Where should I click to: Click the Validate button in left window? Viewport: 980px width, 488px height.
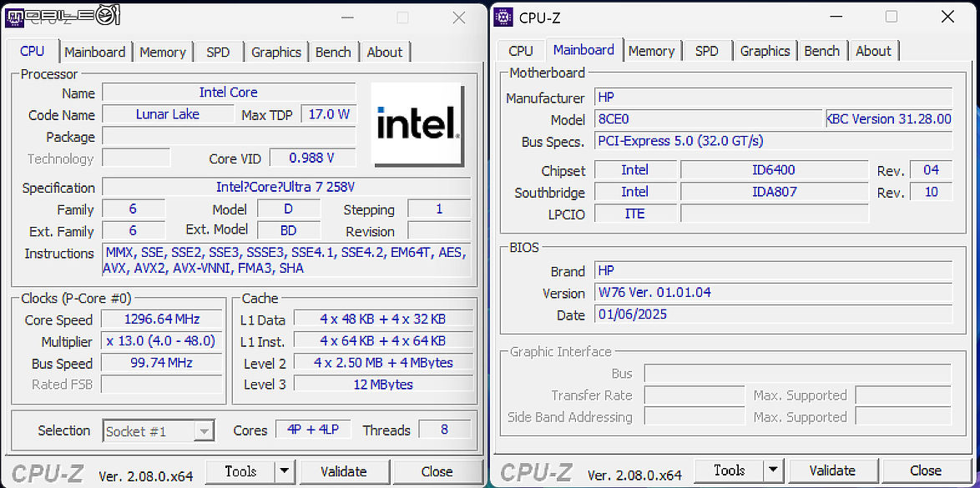[344, 471]
